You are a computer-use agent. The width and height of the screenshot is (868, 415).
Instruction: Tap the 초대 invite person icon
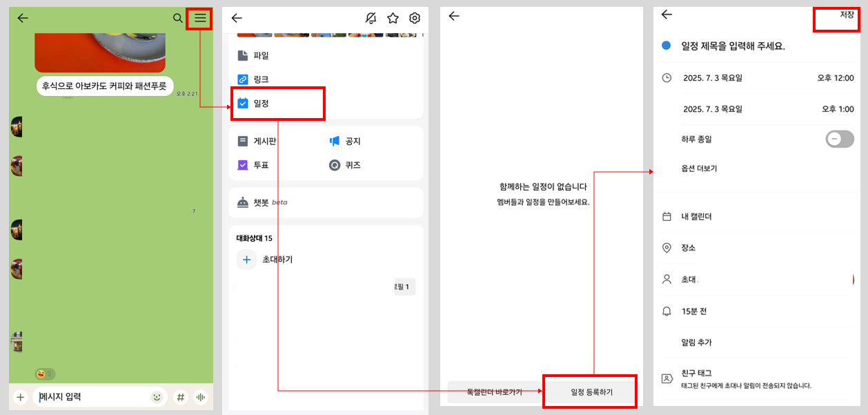665,279
